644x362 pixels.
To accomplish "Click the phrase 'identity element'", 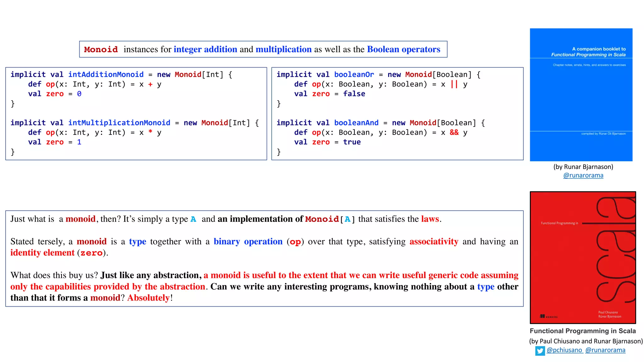I will coord(42,253).
